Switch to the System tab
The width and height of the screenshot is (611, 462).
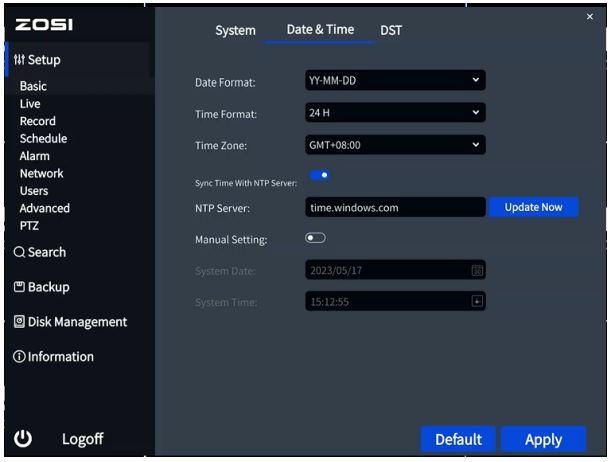235,31
